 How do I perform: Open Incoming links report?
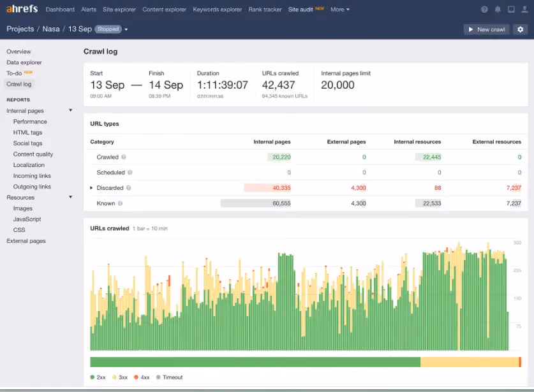(x=32, y=175)
